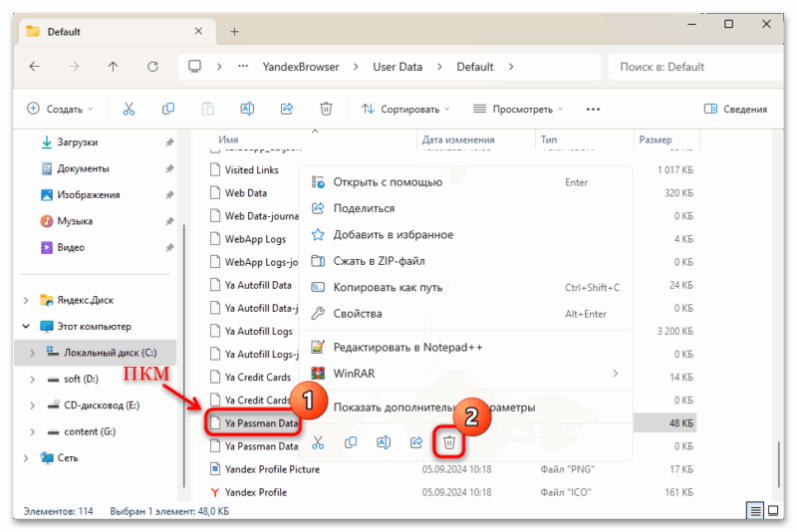
Task: Close the Default tab
Action: (x=198, y=32)
